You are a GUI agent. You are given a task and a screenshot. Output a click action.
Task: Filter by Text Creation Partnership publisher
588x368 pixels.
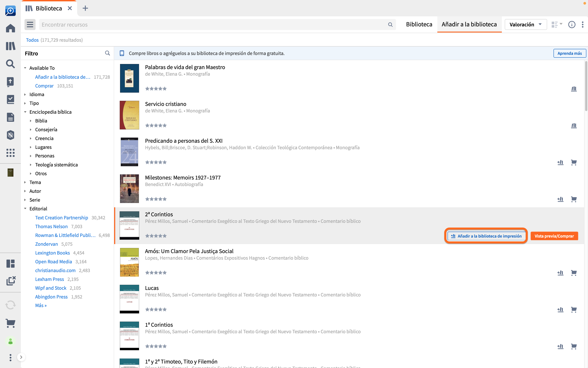61,218
